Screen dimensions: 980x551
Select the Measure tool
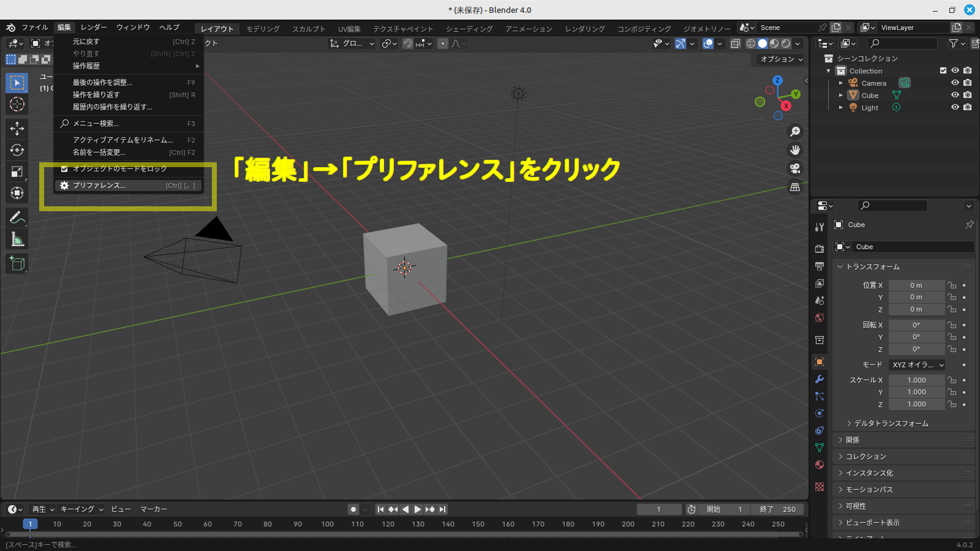click(17, 239)
